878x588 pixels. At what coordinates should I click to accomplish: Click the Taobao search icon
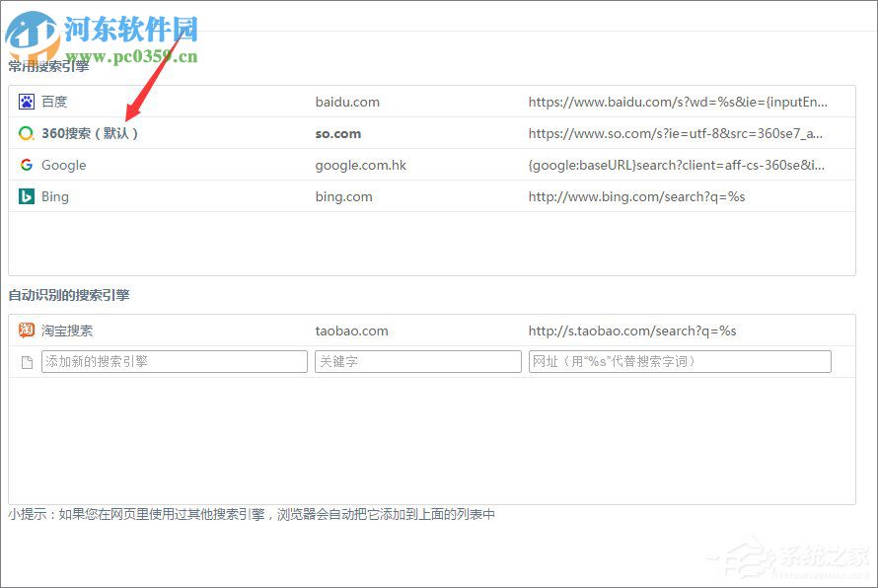pyautogui.click(x=27, y=331)
